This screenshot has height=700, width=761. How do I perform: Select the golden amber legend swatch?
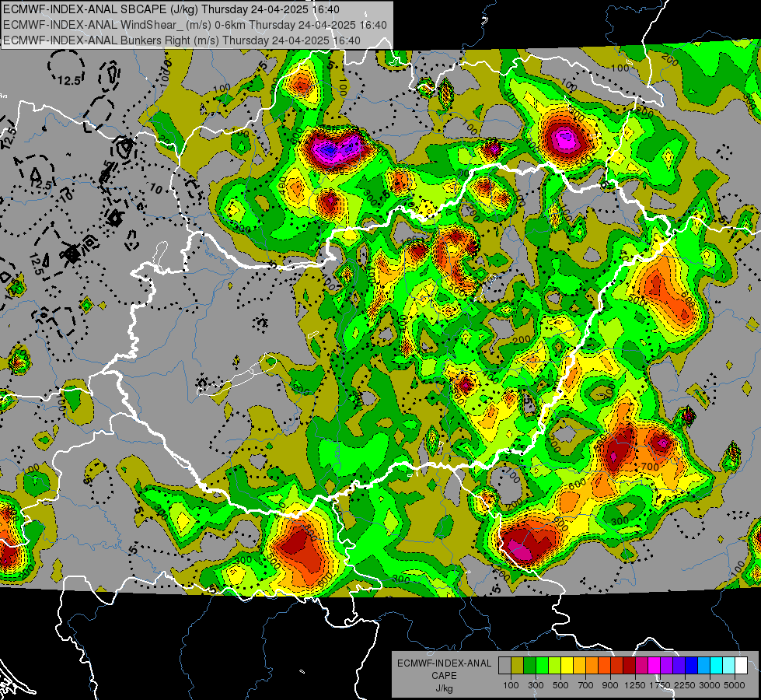579,666
